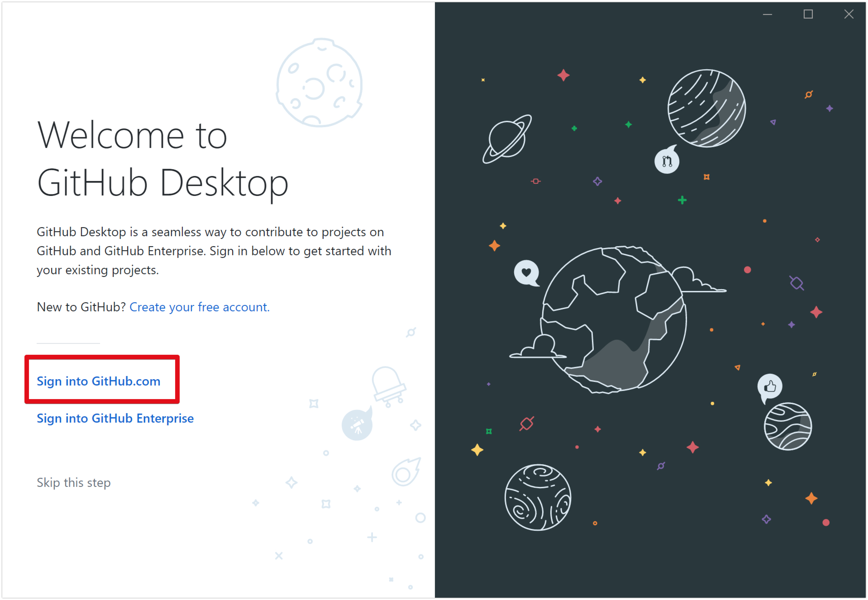
Task: Click the pull request speech bubble icon
Action: click(667, 161)
